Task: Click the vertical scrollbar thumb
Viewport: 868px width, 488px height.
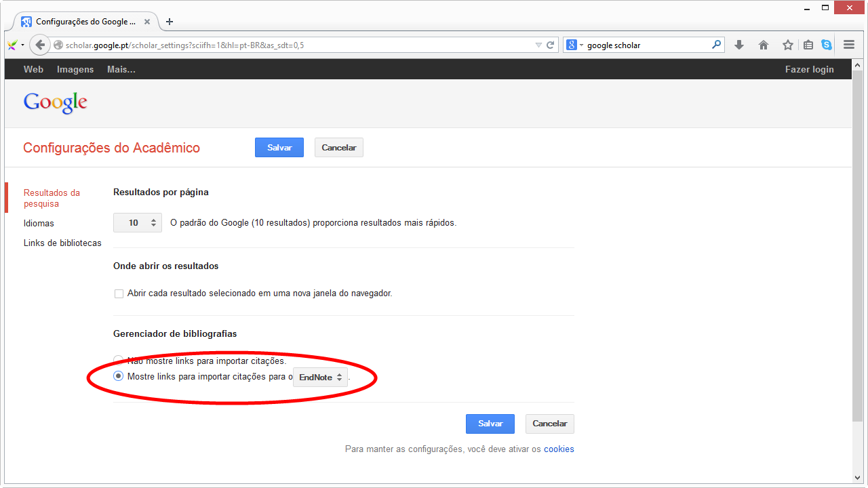Action: pos(857,247)
